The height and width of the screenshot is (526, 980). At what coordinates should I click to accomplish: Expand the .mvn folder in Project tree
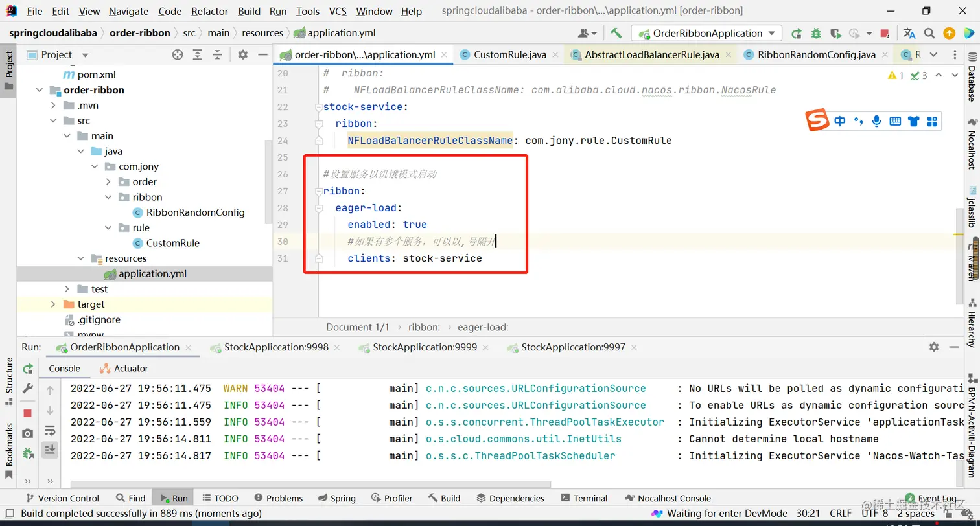[54, 106]
